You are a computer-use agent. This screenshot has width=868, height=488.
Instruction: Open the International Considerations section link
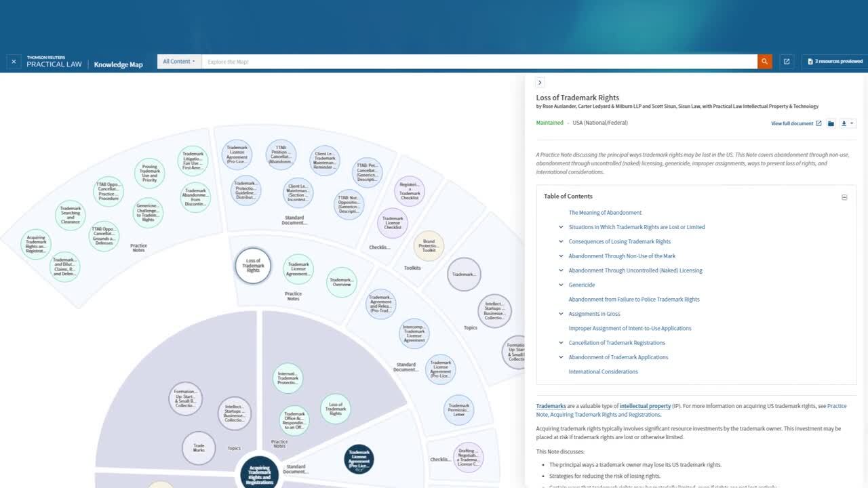tap(603, 371)
